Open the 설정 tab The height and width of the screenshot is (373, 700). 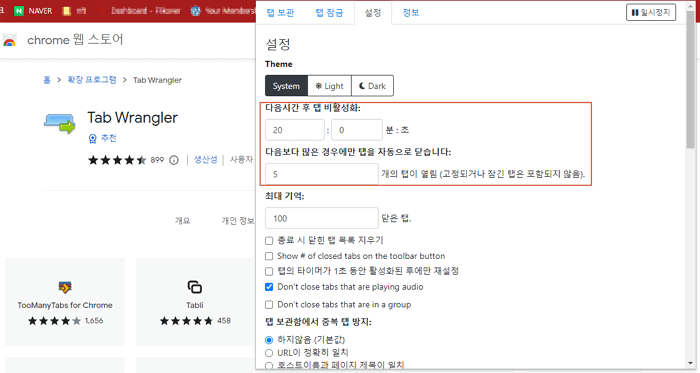point(373,12)
